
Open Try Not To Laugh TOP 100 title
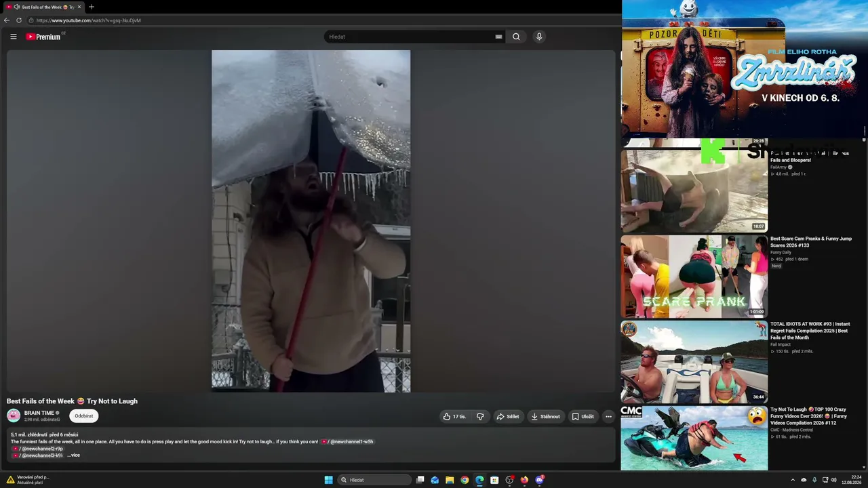click(808, 416)
